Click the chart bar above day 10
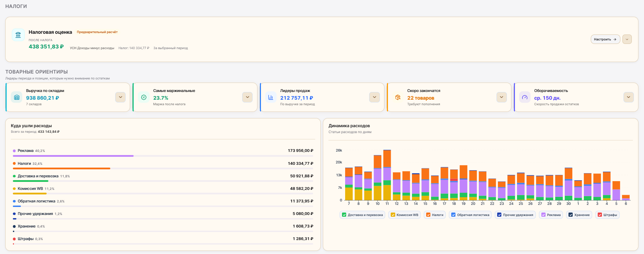 pyautogui.click(x=377, y=178)
